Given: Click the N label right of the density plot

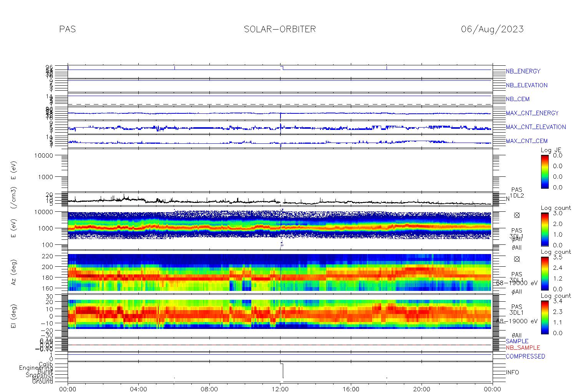Looking at the screenshot, I should coord(508,199).
